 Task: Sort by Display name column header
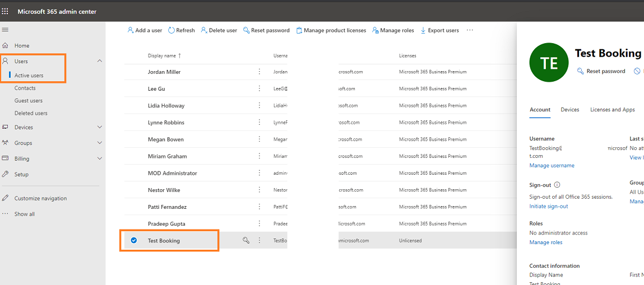[x=164, y=55]
